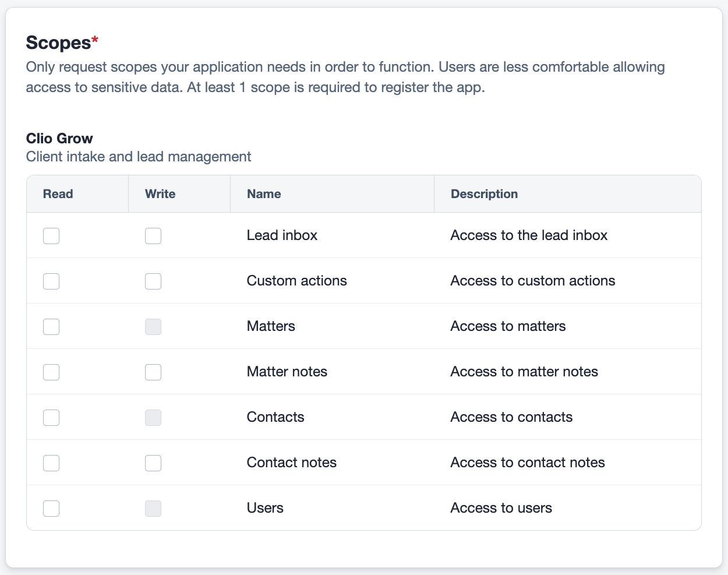Select the Lead inbox row label
Viewport: 728px width, 575px height.
click(282, 235)
